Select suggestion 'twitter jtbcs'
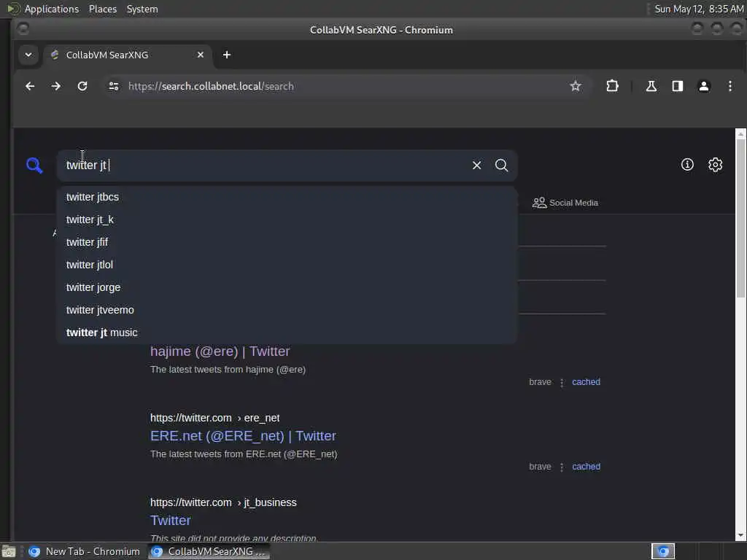The height and width of the screenshot is (560, 747). click(287, 197)
